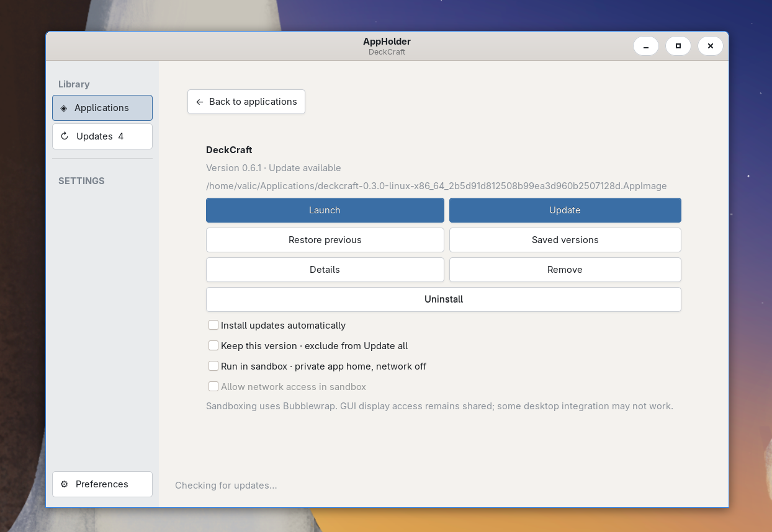Click the Bubblewrap sandboxing note
Image resolution: width=772 pixels, height=532 pixels.
[x=439, y=406]
